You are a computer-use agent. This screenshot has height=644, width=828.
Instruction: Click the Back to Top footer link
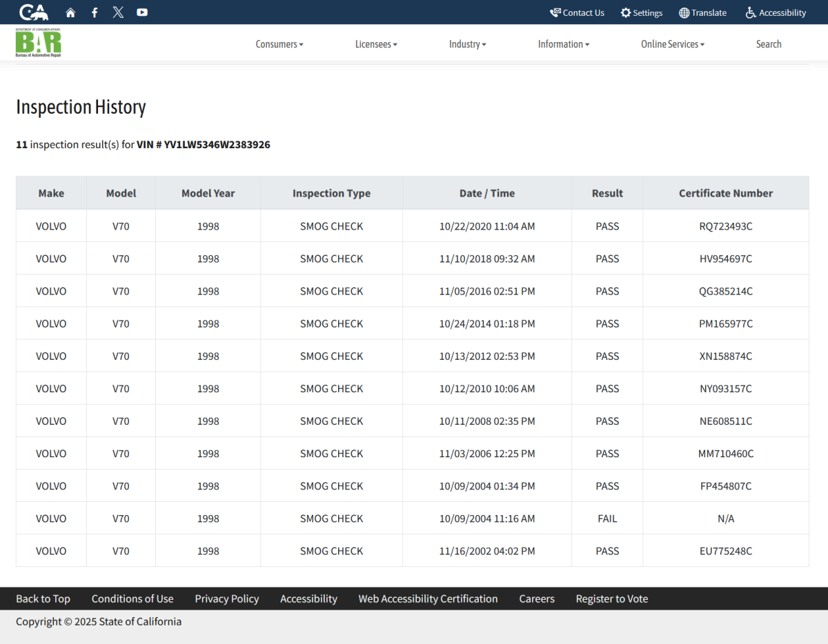(43, 598)
